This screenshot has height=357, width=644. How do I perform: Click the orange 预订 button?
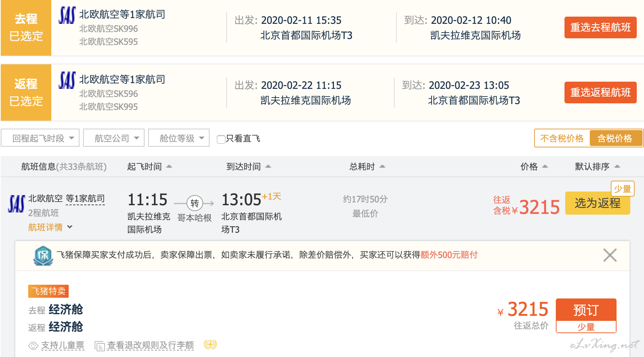(586, 310)
